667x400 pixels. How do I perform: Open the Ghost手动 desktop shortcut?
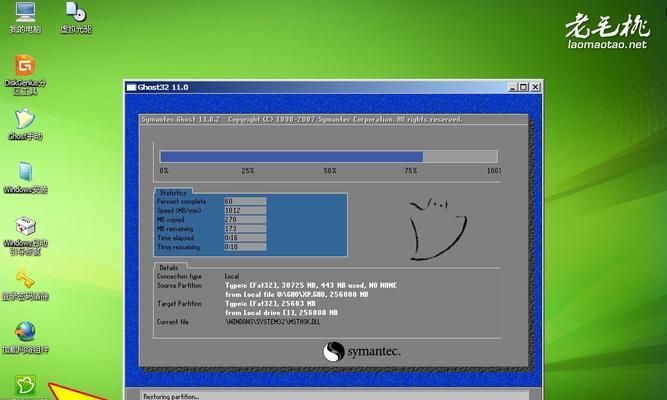tap(25, 124)
